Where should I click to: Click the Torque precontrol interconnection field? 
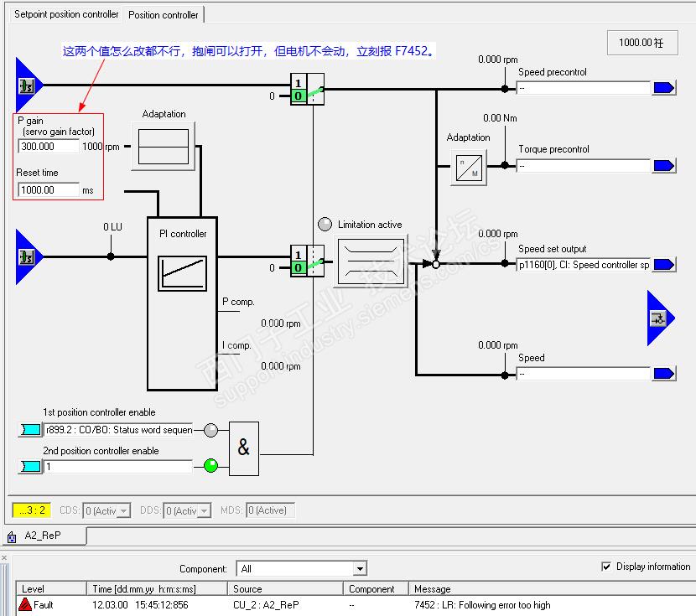[x=583, y=166]
